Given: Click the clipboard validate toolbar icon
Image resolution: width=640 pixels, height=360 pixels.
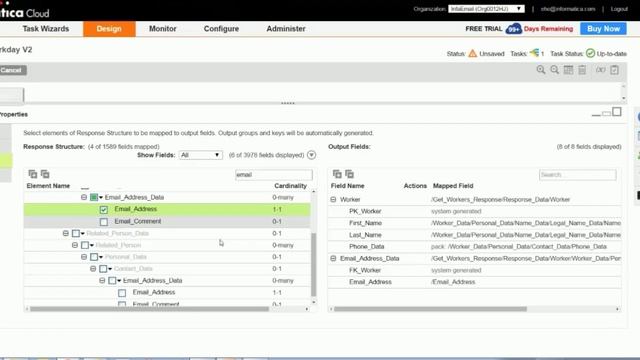Looking at the screenshot, I should 614,70.
